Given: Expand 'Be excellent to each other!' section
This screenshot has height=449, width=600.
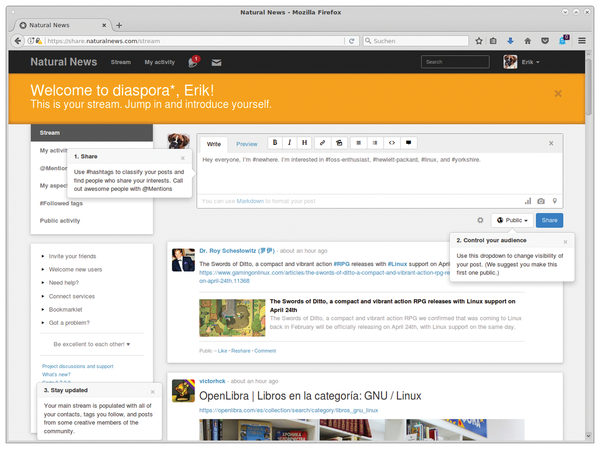Looking at the screenshot, I should (92, 344).
